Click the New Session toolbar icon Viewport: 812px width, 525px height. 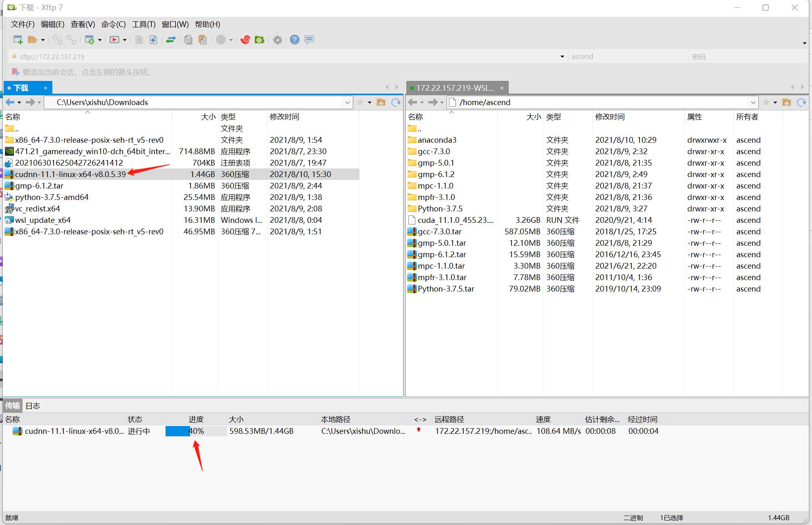(x=18, y=40)
